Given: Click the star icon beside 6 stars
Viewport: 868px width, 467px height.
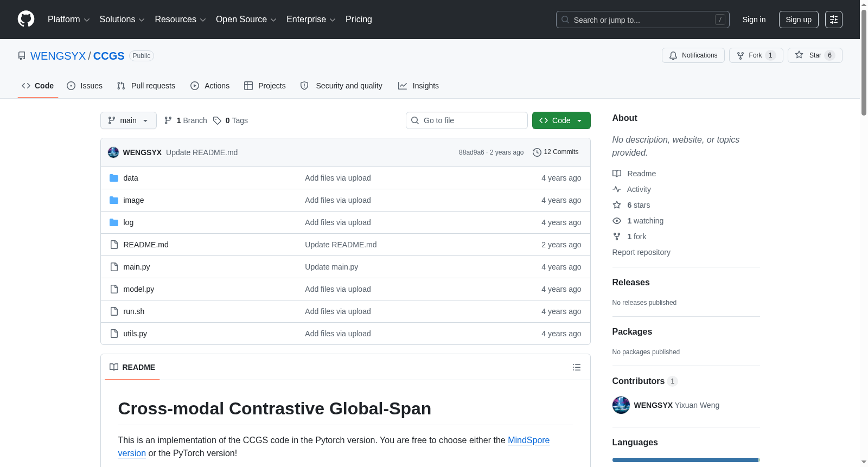Looking at the screenshot, I should click(617, 205).
